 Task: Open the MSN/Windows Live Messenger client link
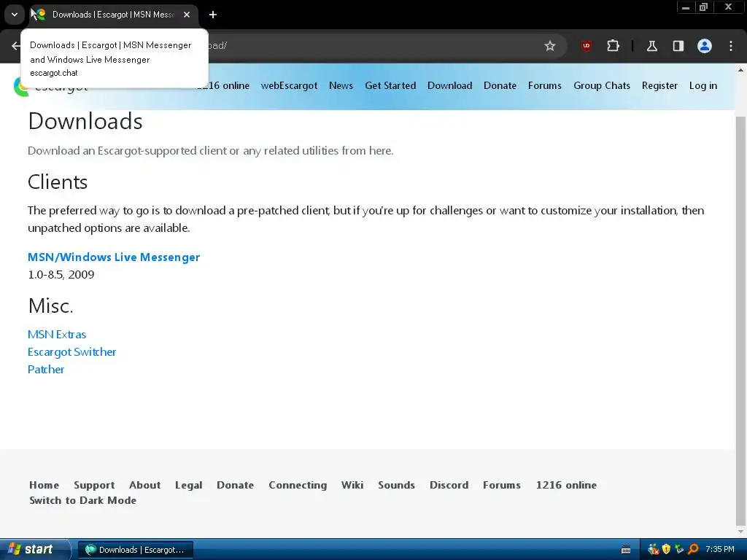click(x=114, y=257)
